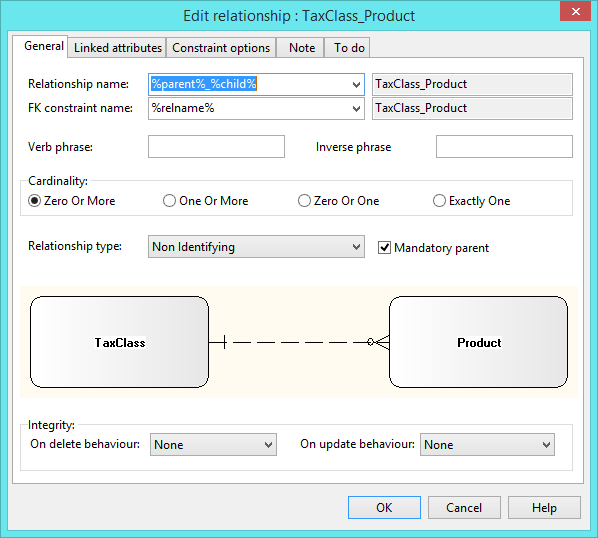Open the To do tab

348,48
